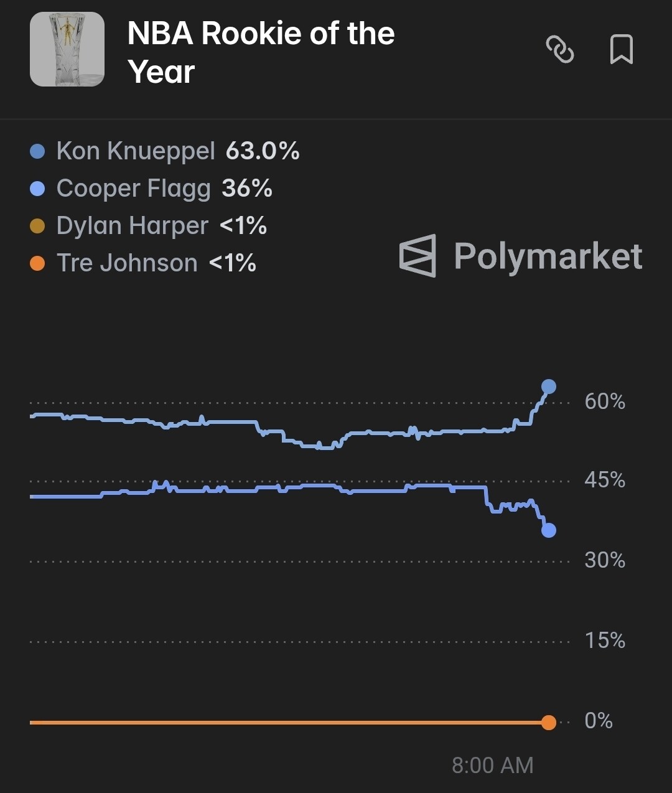672x793 pixels.
Task: Select the Tre Johnson legend label
Action: 127,263
